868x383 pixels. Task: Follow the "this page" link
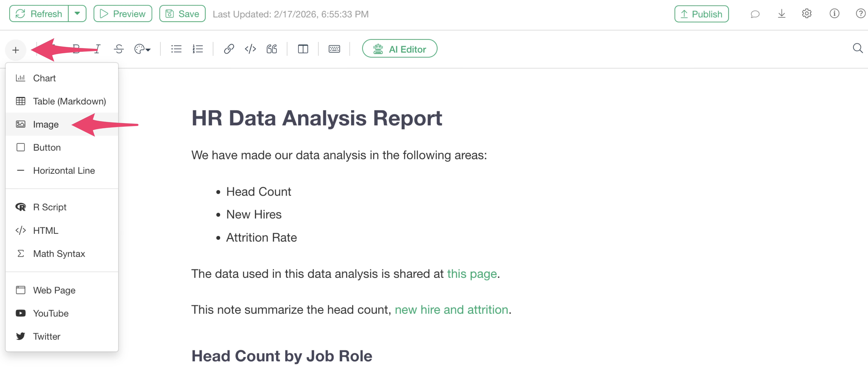472,274
